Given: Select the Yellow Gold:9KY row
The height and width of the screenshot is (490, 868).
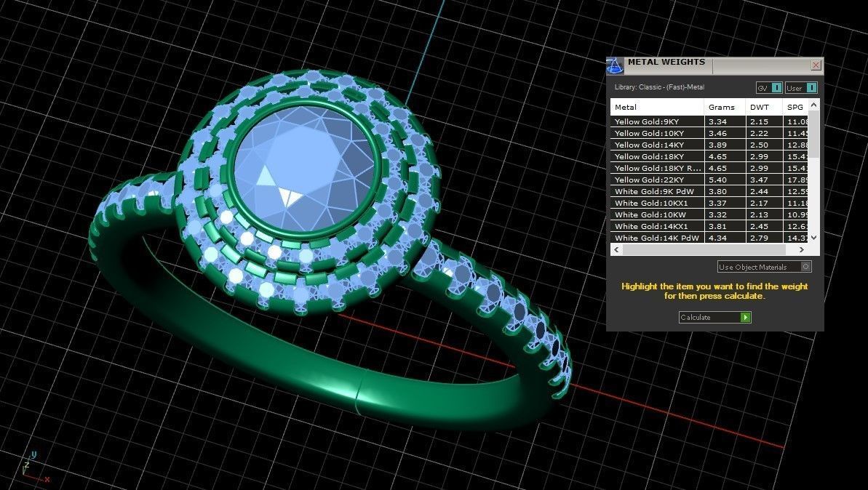Looking at the screenshot, I should click(x=709, y=121).
